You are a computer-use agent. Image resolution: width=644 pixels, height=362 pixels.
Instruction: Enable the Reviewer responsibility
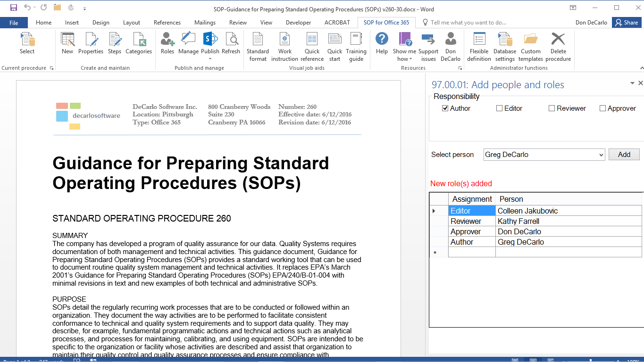coord(551,108)
